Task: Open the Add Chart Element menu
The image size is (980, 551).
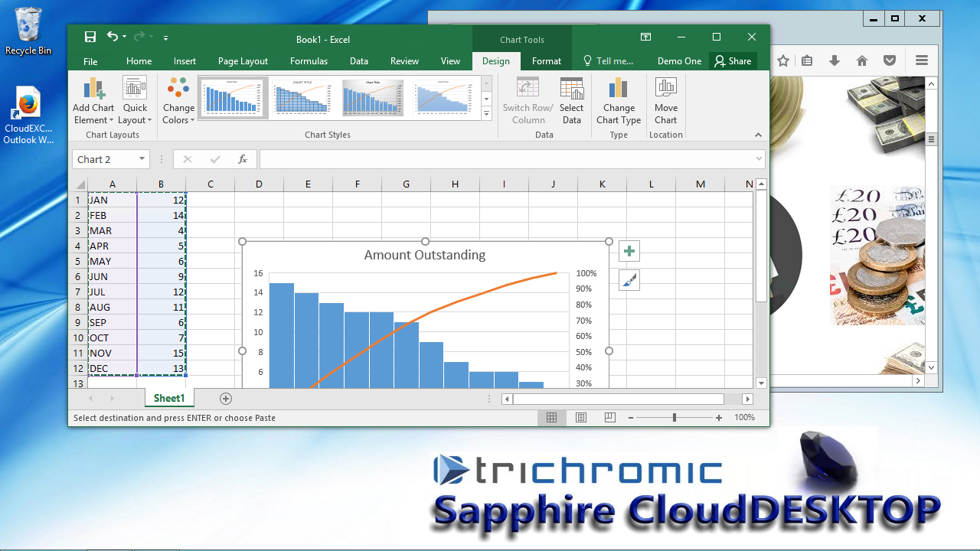Action: point(93,100)
